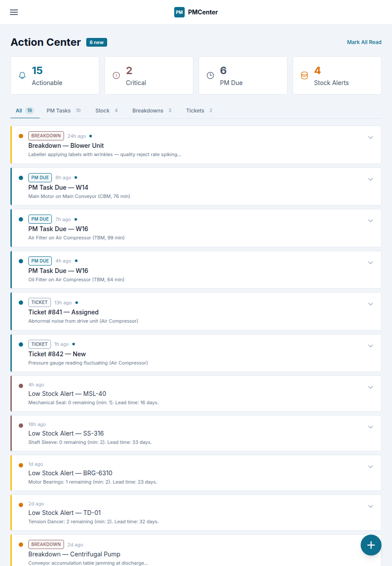
Task: Open the hamburger navigation menu
Action: pyautogui.click(x=14, y=12)
